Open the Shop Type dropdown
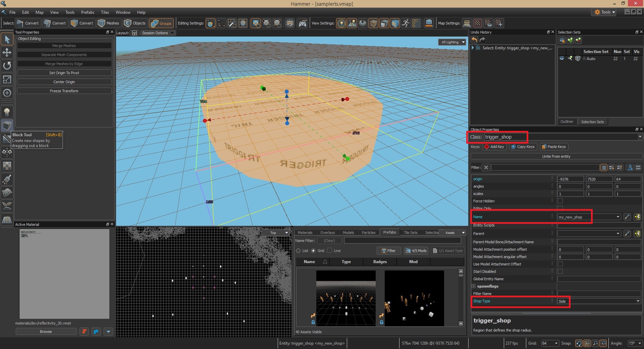 (599, 301)
